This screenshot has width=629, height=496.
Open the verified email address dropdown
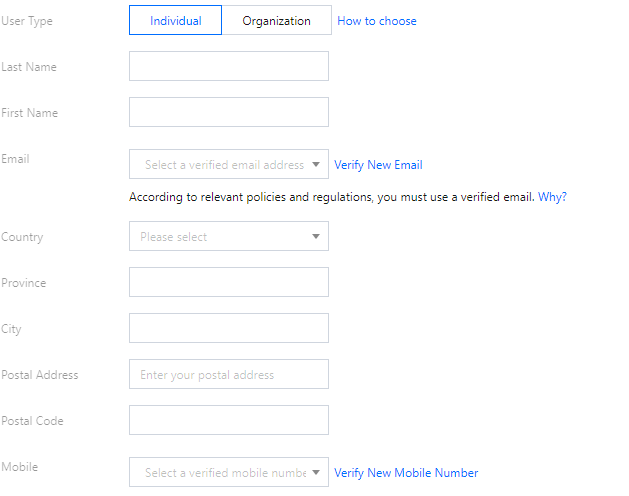coord(223,165)
